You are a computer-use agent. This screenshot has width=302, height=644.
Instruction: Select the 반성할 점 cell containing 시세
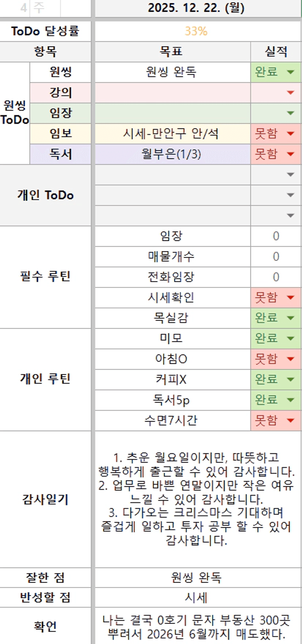196,598
